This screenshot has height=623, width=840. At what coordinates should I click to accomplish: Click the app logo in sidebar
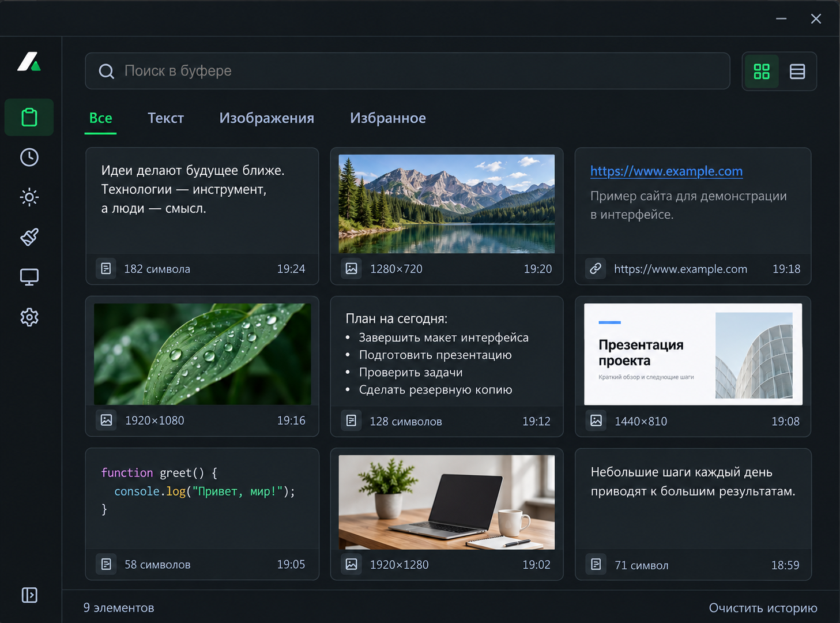click(x=29, y=62)
